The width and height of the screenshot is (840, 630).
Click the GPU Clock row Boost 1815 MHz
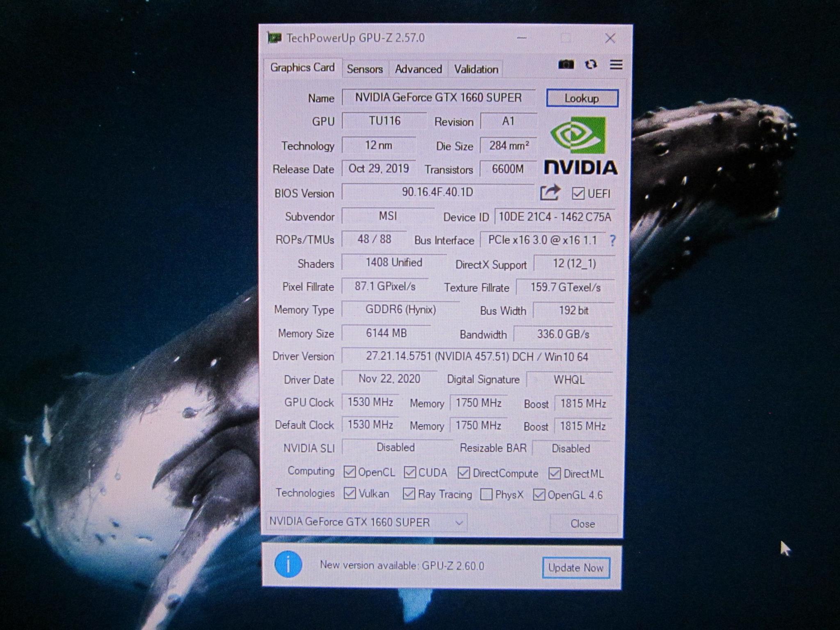[x=583, y=404]
